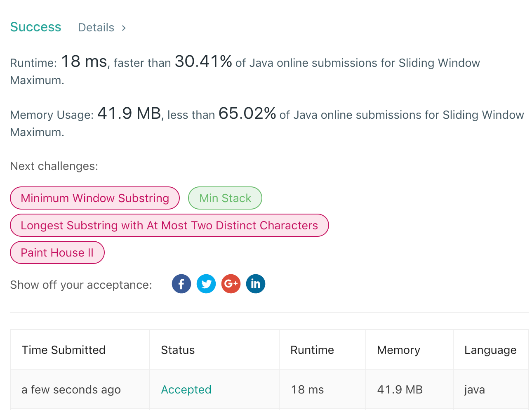
Task: Share your acceptance on LinkedIn
Action: 256,284
